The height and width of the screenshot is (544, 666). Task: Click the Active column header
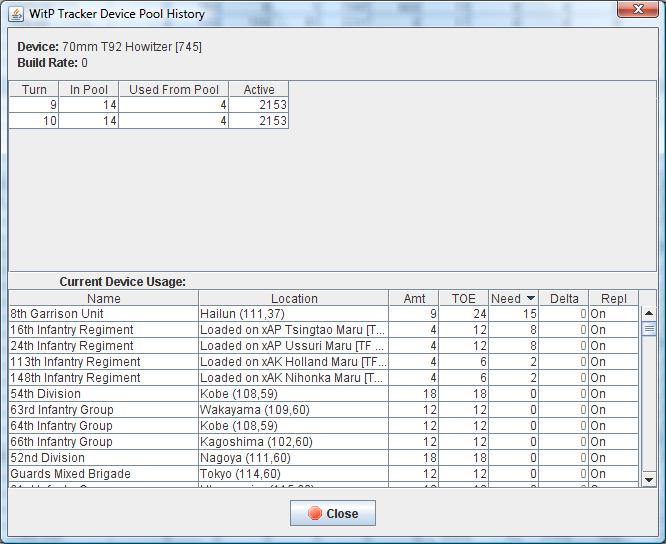pos(259,90)
